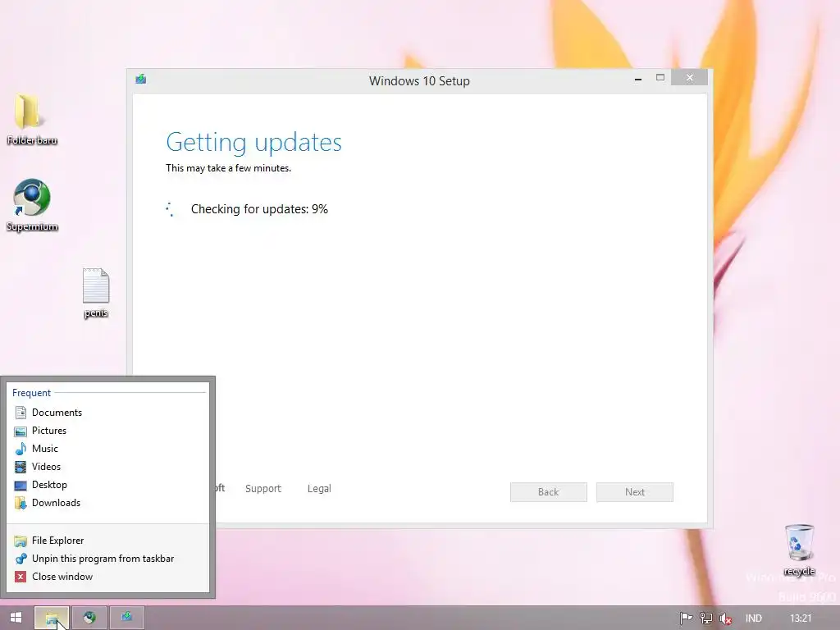Viewport: 840px width, 630px height.
Task: Click the Frequent section header
Action: [32, 393]
